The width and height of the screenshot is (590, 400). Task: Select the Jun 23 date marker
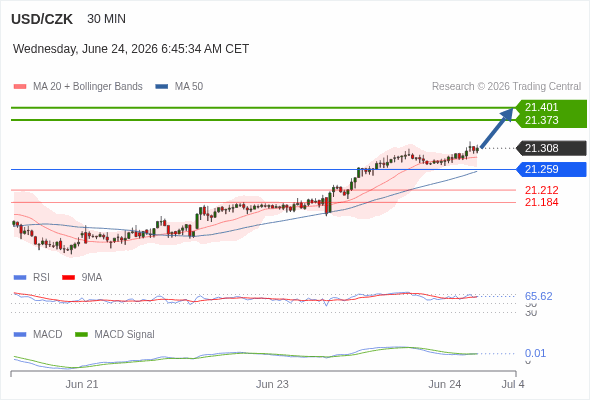(x=272, y=384)
